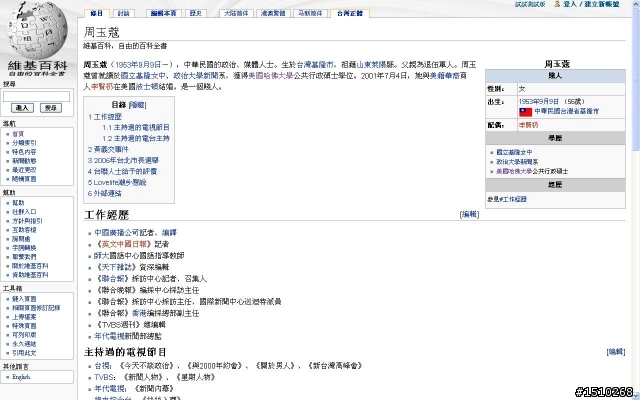This screenshot has width=640, height=400.
Task: Open the 編輯本頁 edit tab
Action: [163, 13]
